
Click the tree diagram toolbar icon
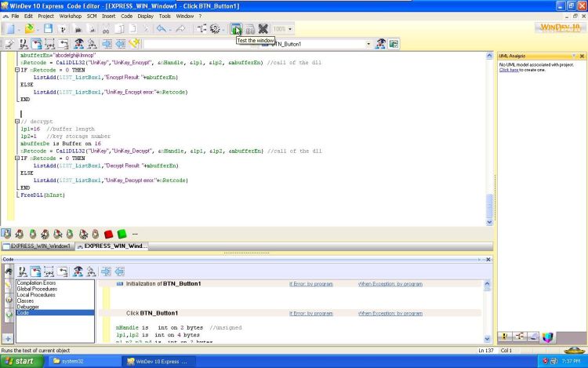201,28
